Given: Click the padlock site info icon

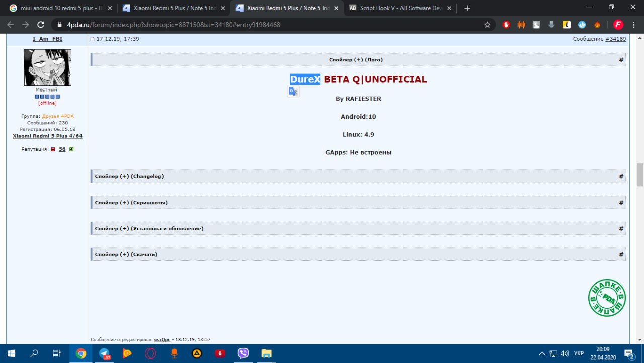Looking at the screenshot, I should [x=59, y=25].
